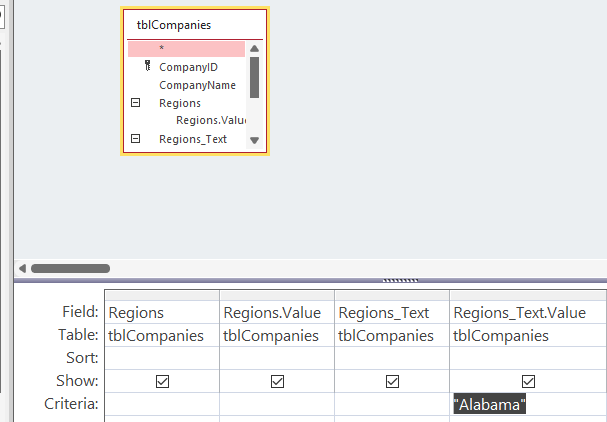607x422 pixels.
Task: Click the tblCompanies table title bar
Action: point(195,25)
